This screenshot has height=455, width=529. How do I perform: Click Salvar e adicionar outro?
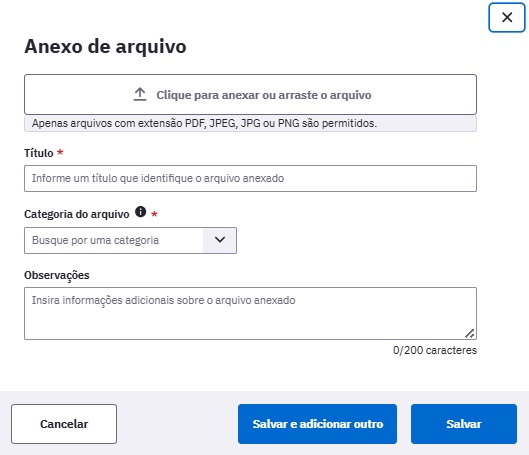317,424
